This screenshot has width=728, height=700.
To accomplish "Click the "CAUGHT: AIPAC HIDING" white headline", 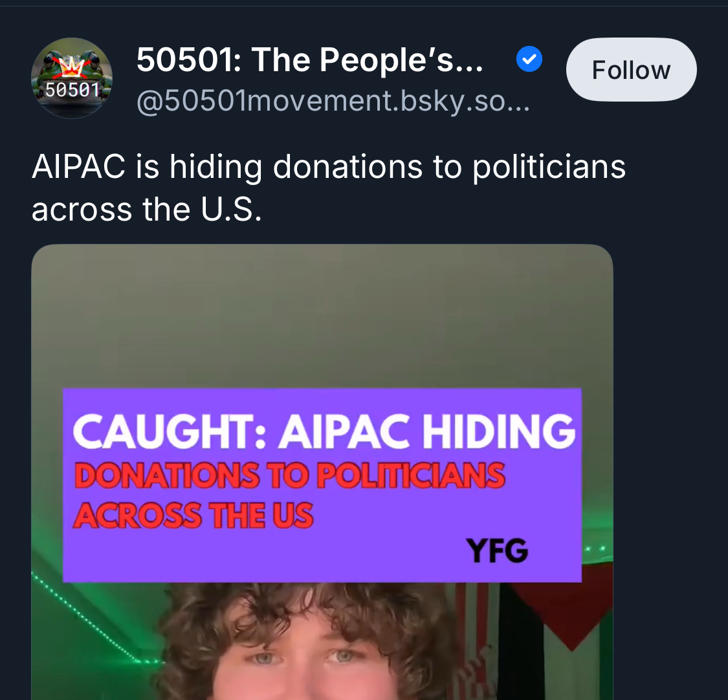I will [324, 432].
